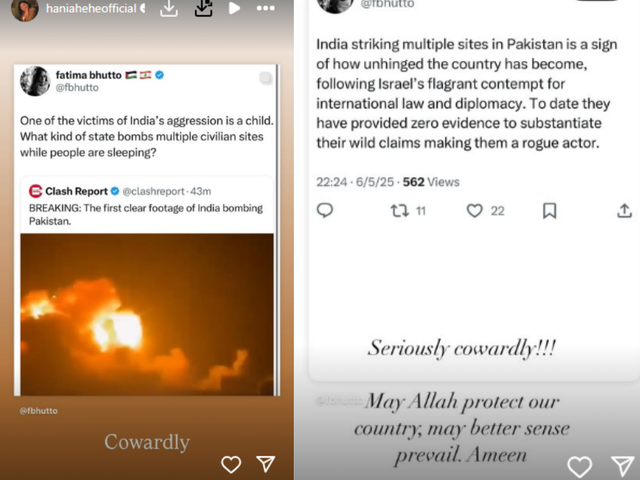Bookmark the tweet
The width and height of the screenshot is (640, 480).
[x=549, y=211]
